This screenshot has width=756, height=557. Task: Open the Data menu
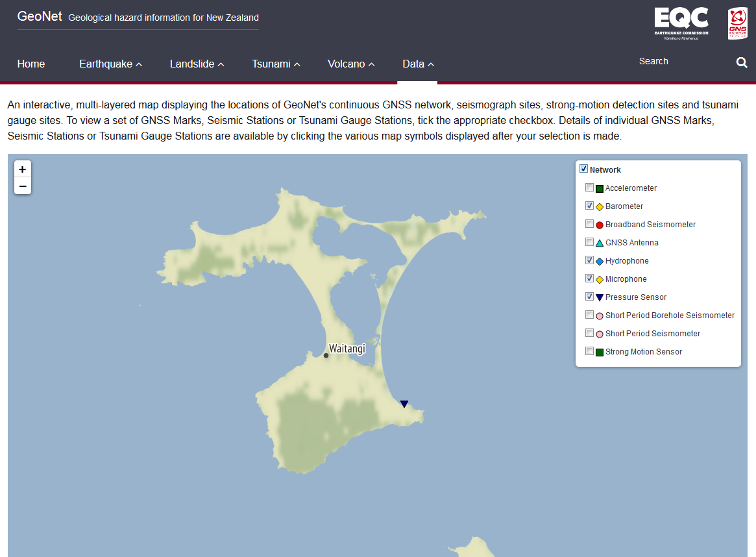(x=418, y=64)
